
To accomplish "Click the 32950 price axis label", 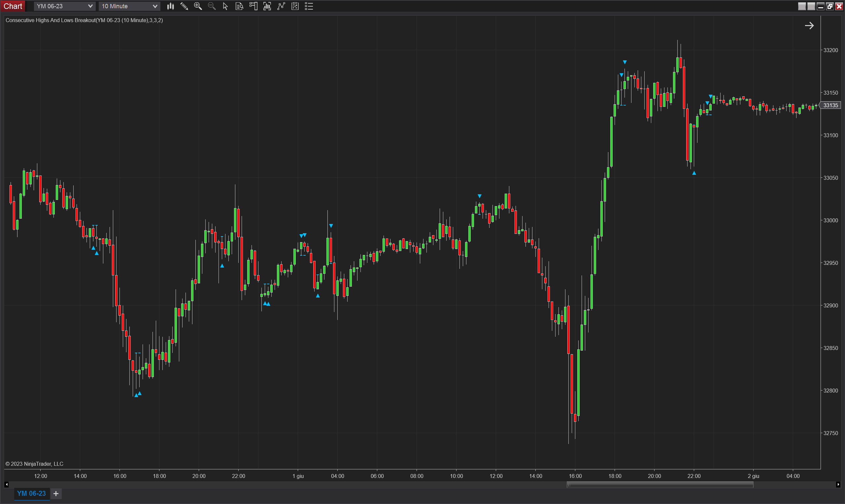I will click(831, 263).
